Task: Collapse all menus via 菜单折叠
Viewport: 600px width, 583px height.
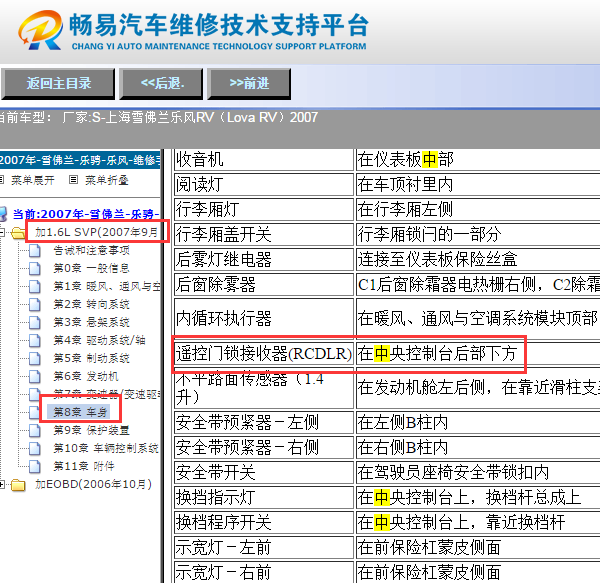Action: (106, 180)
